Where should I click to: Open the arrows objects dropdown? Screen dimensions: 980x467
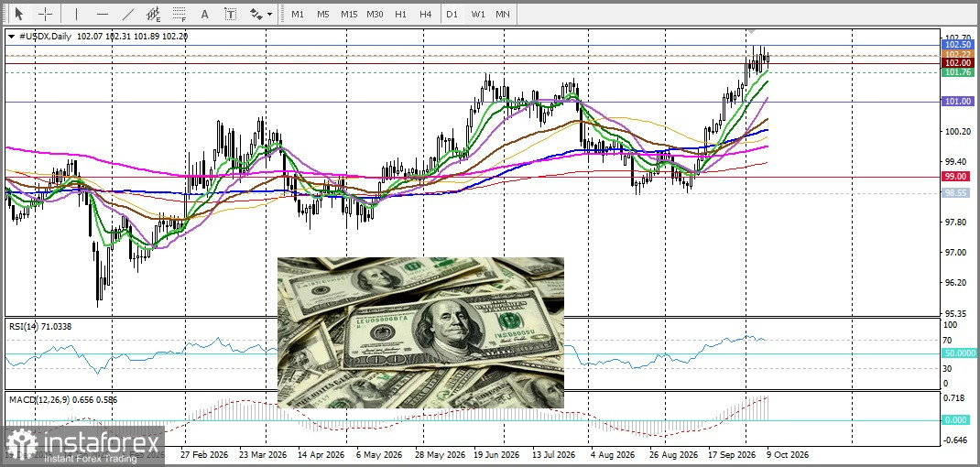click(x=261, y=13)
